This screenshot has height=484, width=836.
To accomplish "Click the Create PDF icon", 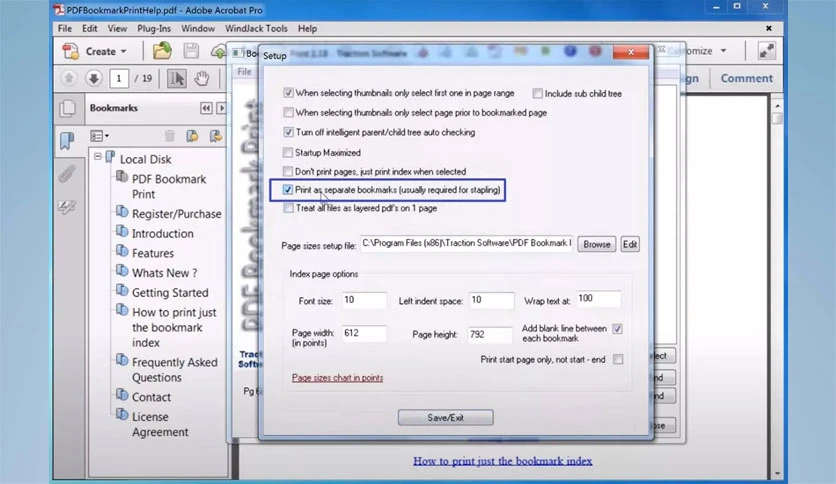I will pyautogui.click(x=70, y=51).
